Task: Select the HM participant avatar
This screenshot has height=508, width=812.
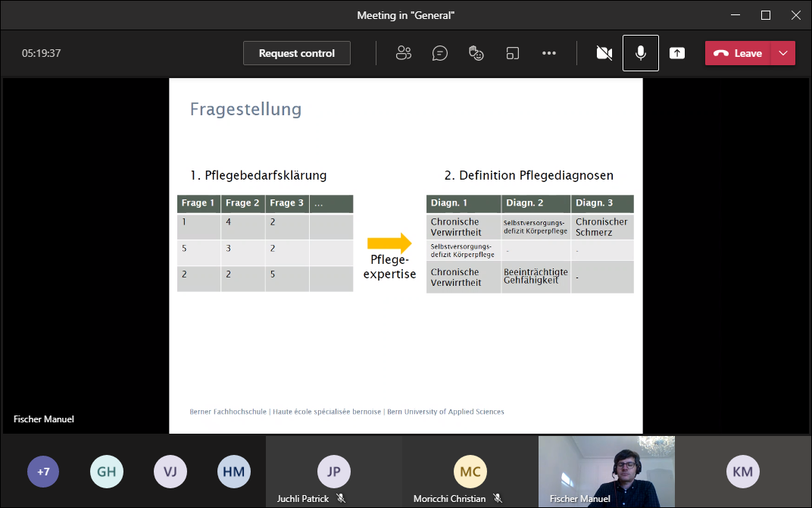Action: coord(234,472)
